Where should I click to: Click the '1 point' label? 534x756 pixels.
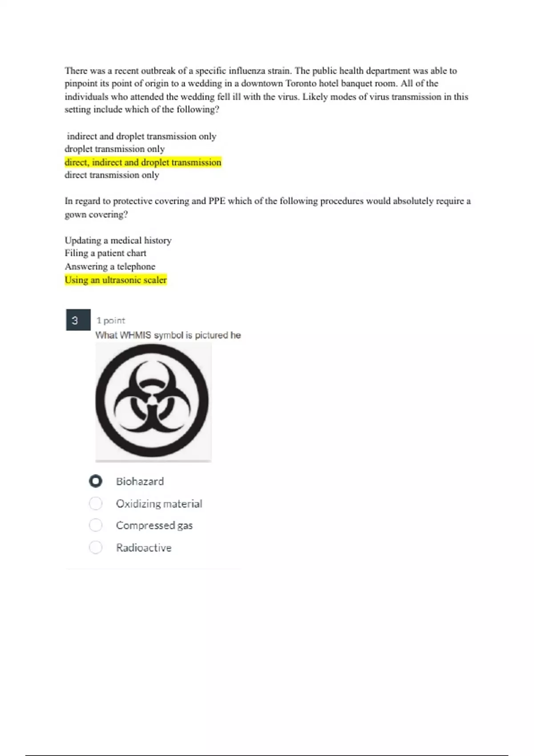tap(111, 320)
